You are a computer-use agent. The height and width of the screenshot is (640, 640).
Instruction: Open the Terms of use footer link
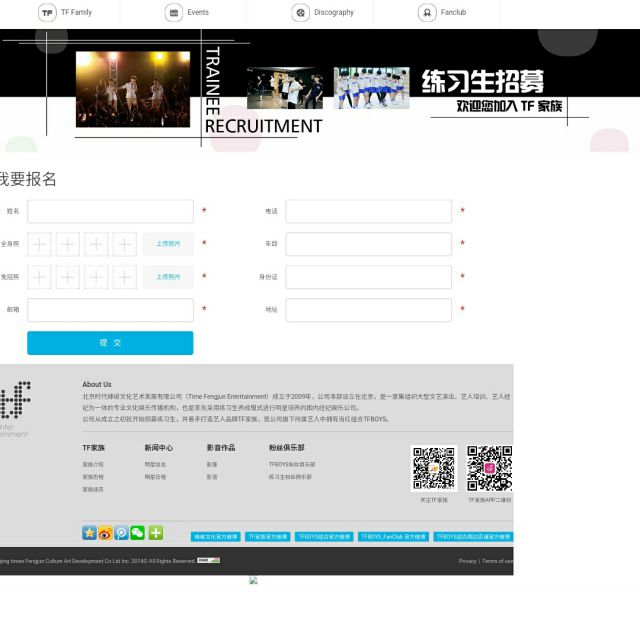click(x=498, y=561)
